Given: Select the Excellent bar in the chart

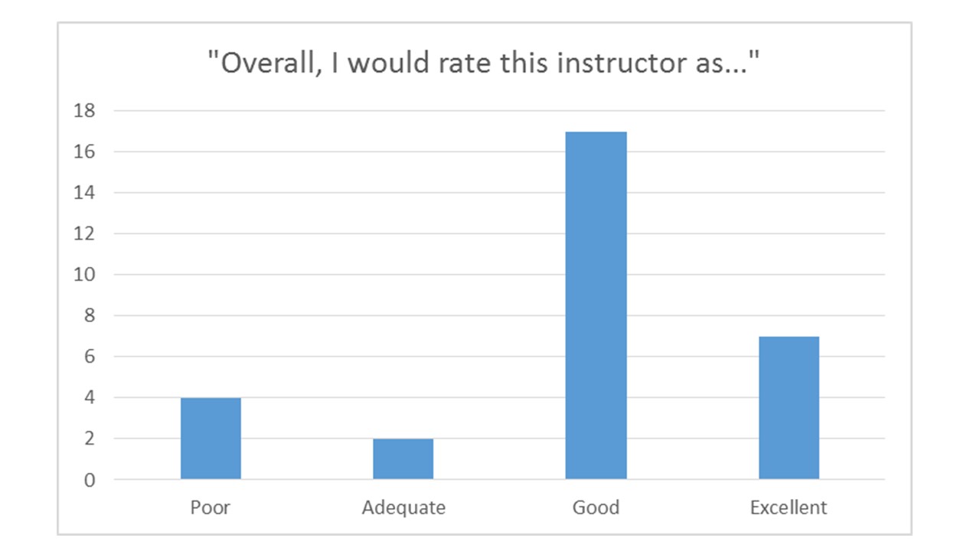Looking at the screenshot, I should coord(789,408).
